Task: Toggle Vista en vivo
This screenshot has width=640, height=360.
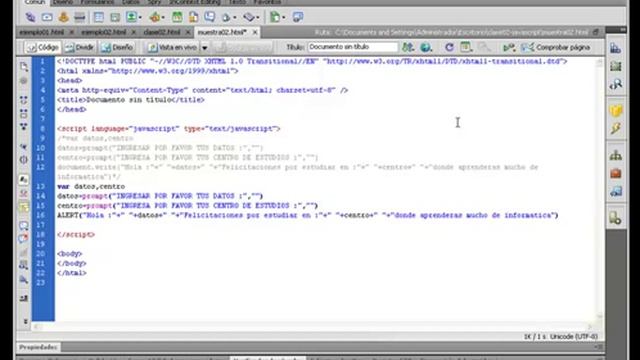Action: [x=173, y=47]
